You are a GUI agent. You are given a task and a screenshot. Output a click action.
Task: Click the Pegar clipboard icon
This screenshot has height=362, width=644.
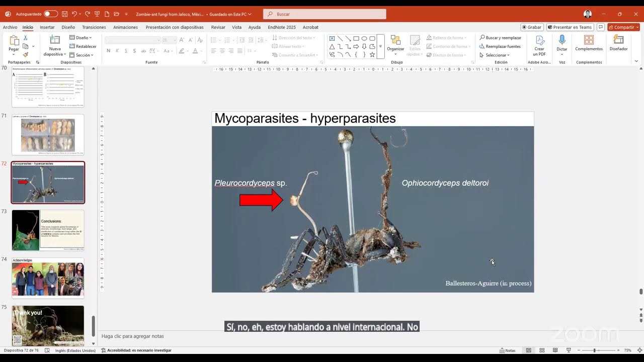coord(14,41)
